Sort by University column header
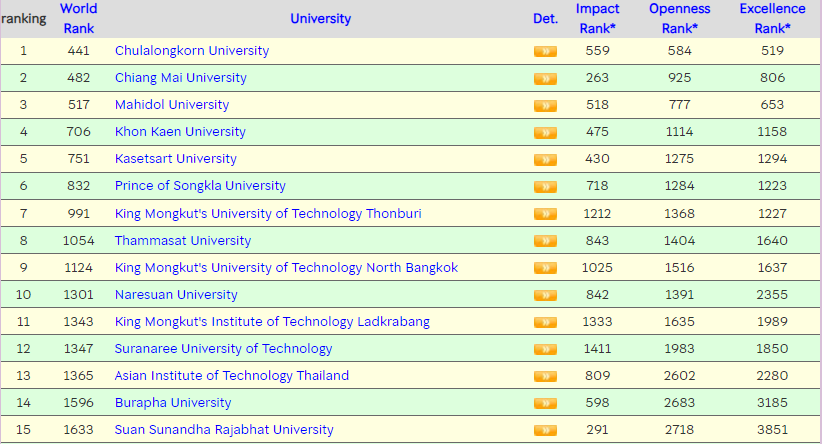Image resolution: width=822 pixels, height=444 pixels. (320, 18)
